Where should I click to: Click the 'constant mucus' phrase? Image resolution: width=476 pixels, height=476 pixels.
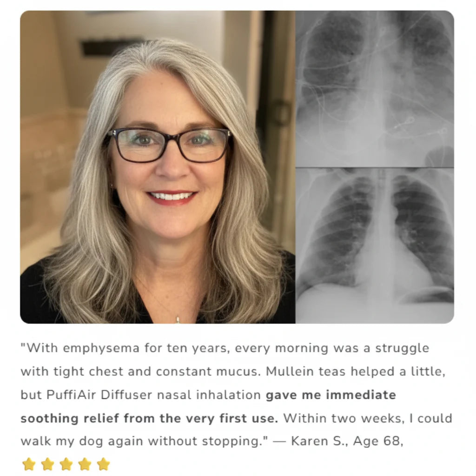point(208,371)
